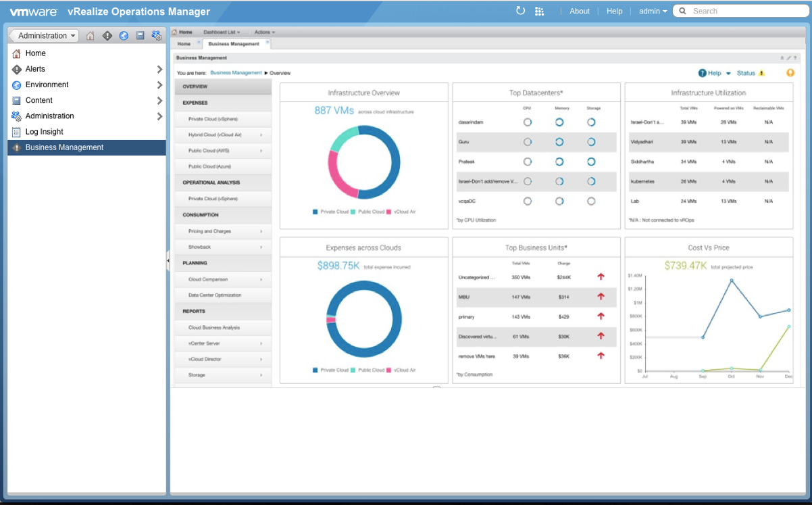Click the Help link in the dashboard header

pos(715,72)
